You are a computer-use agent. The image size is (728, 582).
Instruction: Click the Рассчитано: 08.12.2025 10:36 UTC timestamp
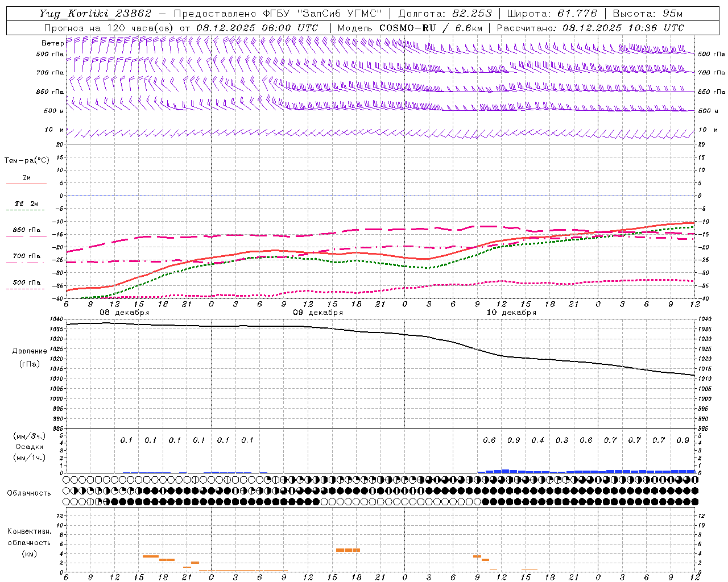590,28
